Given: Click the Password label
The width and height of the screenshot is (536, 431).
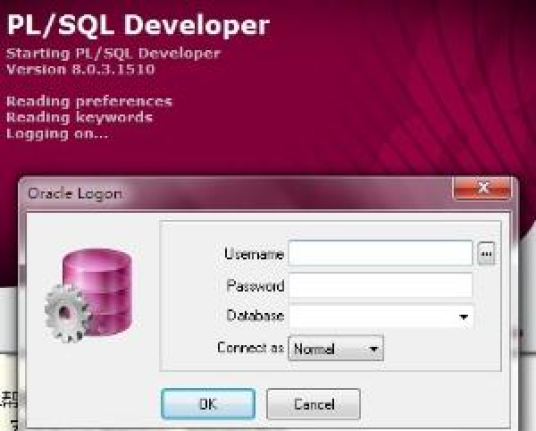Looking at the screenshot, I should click(x=255, y=285).
